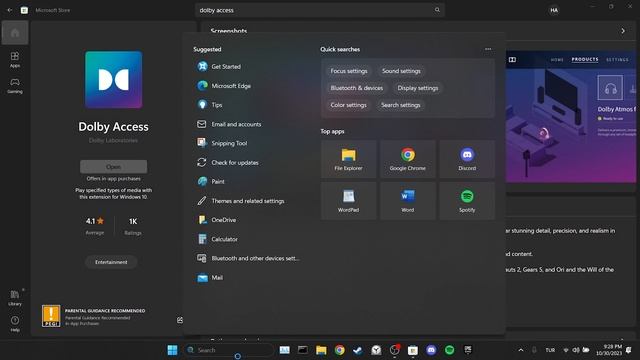This screenshot has height=360, width=640.
Task: Open Spotify from the taskbar
Action: [449, 350]
